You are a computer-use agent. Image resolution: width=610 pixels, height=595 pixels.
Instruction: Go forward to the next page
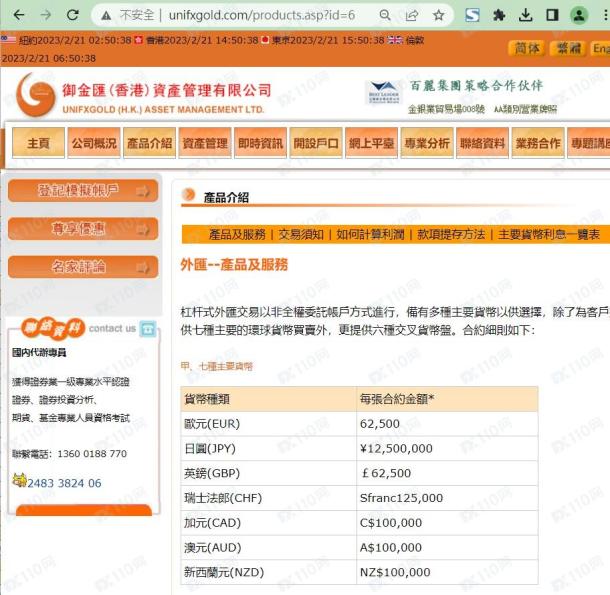[46, 15]
